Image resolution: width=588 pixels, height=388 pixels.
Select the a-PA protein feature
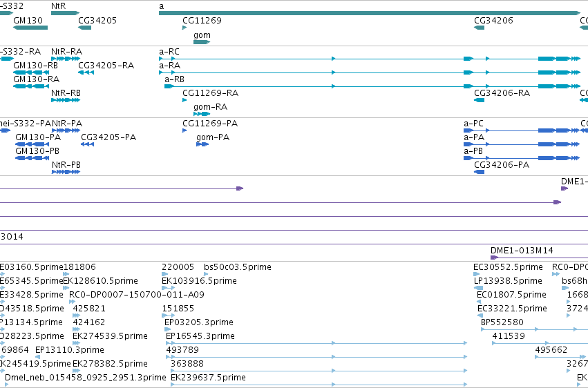click(x=522, y=144)
